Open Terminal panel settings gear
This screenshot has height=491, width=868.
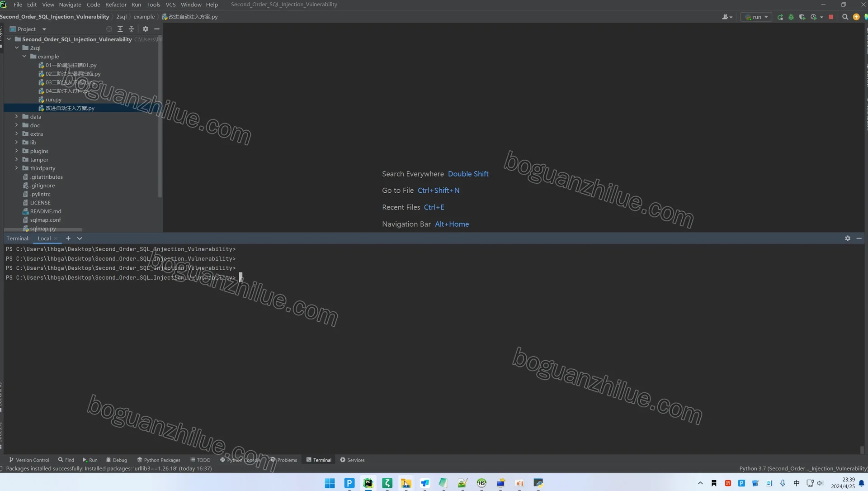pos(848,238)
